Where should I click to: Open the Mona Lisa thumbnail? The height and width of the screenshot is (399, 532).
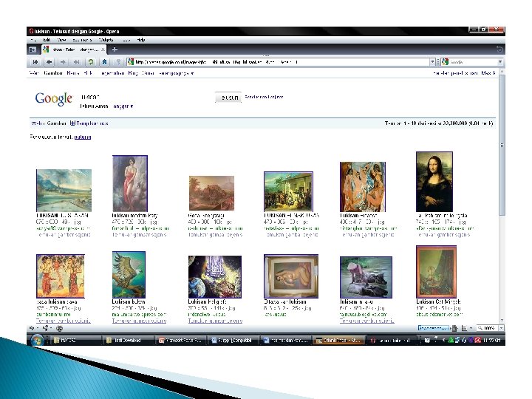point(434,182)
